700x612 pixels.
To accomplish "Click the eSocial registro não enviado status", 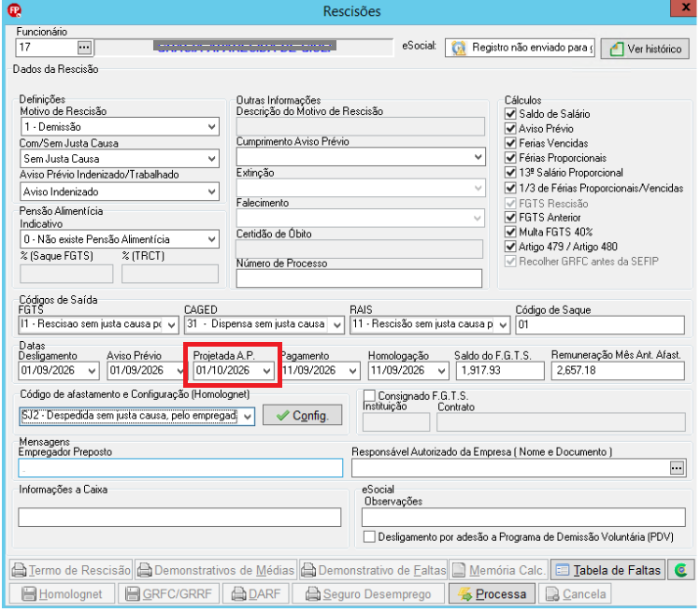I will [520, 48].
